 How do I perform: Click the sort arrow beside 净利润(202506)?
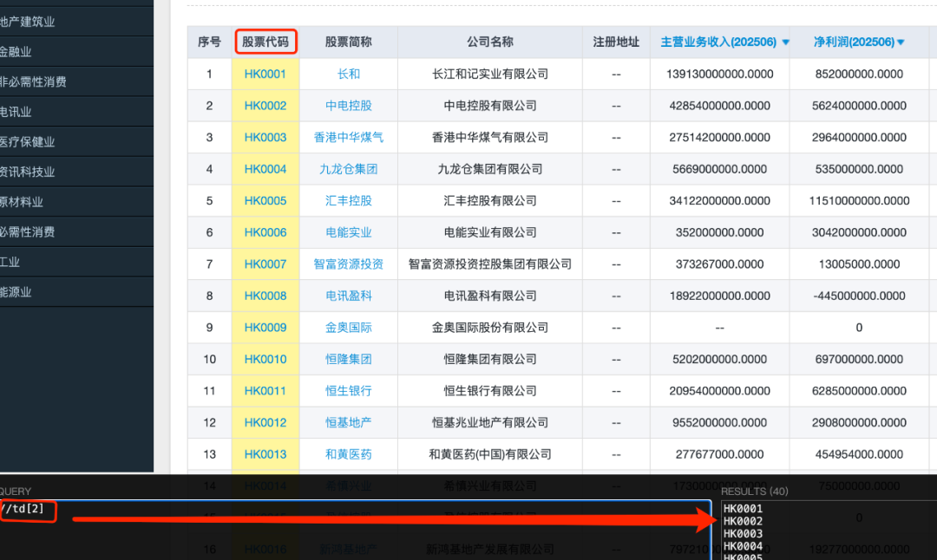point(901,42)
